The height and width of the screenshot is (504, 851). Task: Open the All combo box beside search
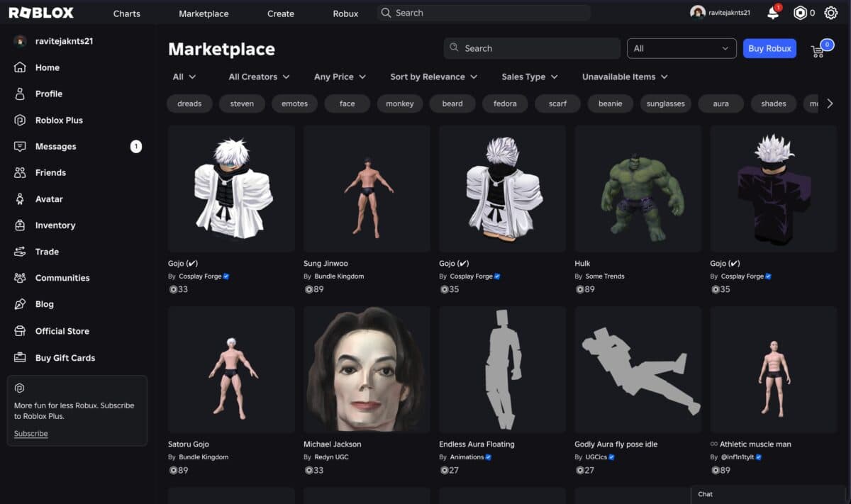coord(682,48)
